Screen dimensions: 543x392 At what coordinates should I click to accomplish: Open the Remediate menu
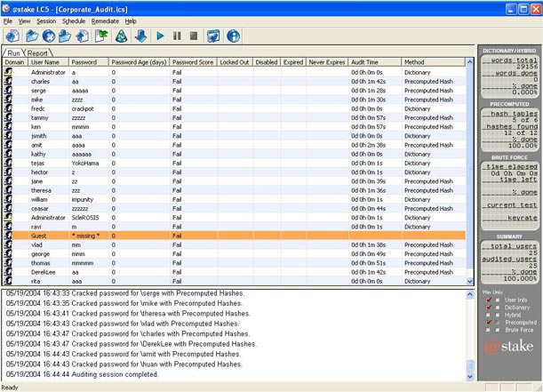pyautogui.click(x=105, y=20)
